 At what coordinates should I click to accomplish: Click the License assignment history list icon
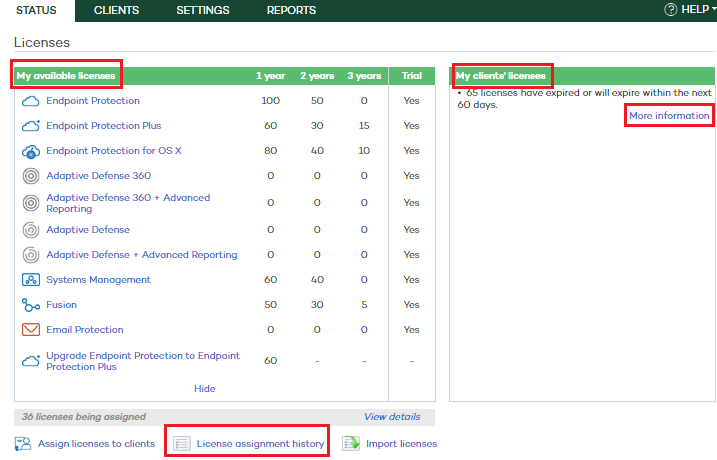[x=182, y=444]
